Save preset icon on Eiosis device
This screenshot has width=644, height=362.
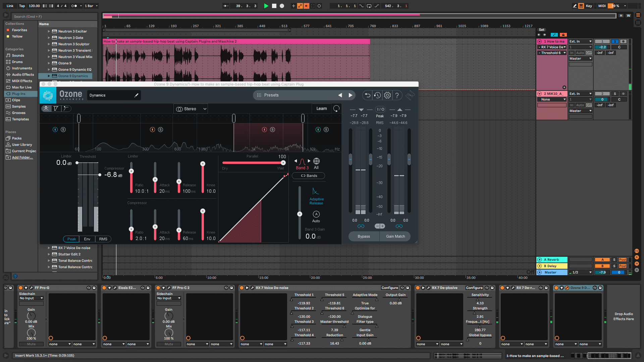pos(148,288)
